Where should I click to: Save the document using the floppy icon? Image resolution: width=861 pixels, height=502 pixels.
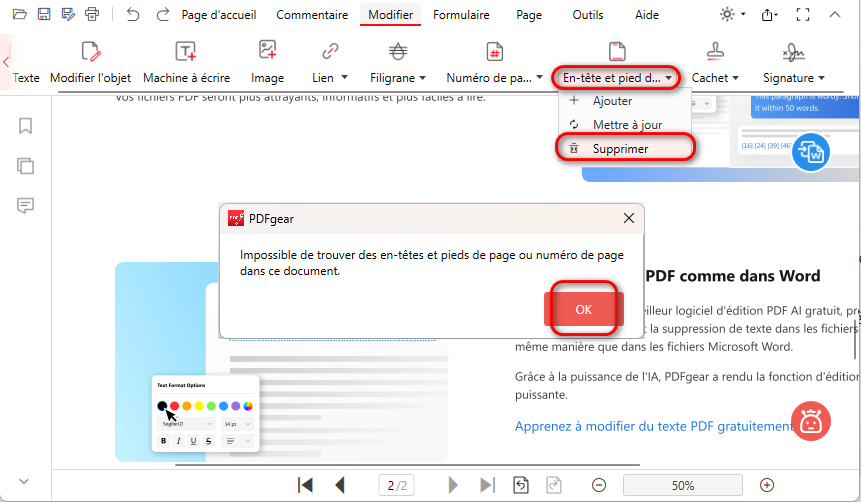44,14
